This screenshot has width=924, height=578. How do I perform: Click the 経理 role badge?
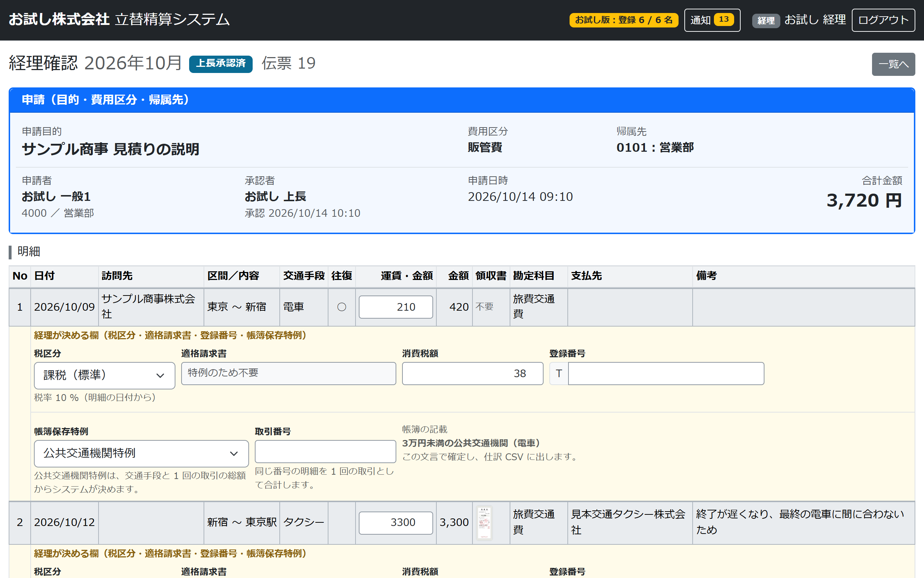point(766,20)
